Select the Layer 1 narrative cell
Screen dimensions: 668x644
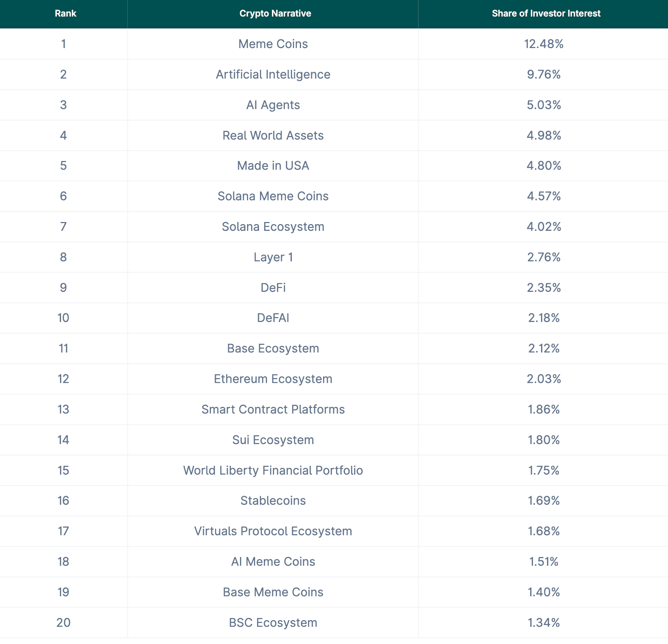coord(273,257)
